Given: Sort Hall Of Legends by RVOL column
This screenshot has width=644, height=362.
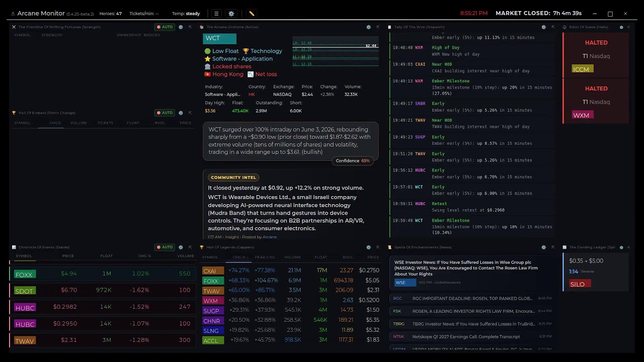Looking at the screenshot, I should pos(348,257).
